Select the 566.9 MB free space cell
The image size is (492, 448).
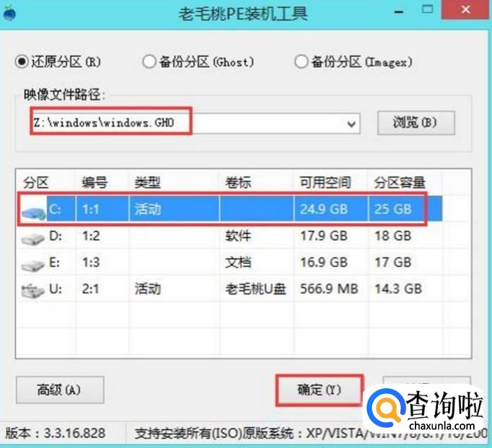[x=329, y=289]
